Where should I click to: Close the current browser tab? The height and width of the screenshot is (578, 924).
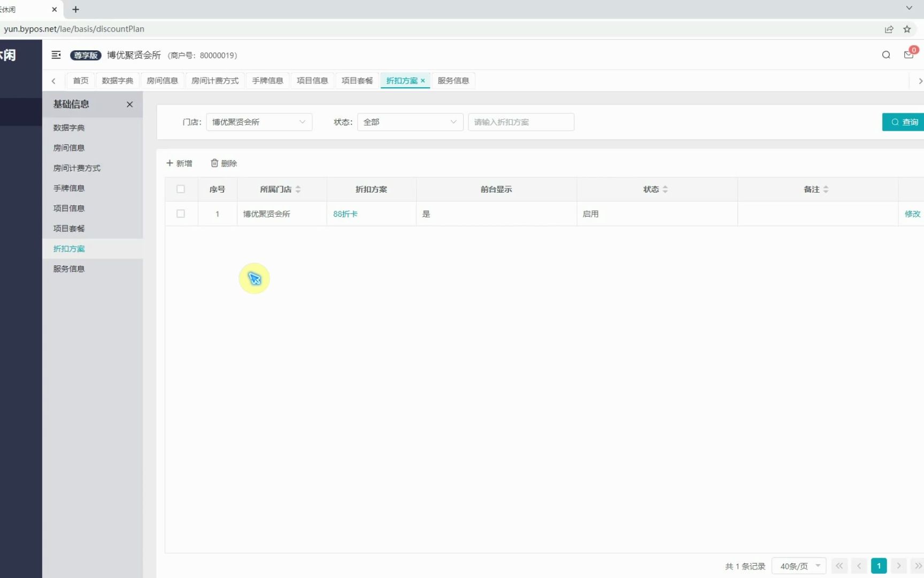(54, 9)
